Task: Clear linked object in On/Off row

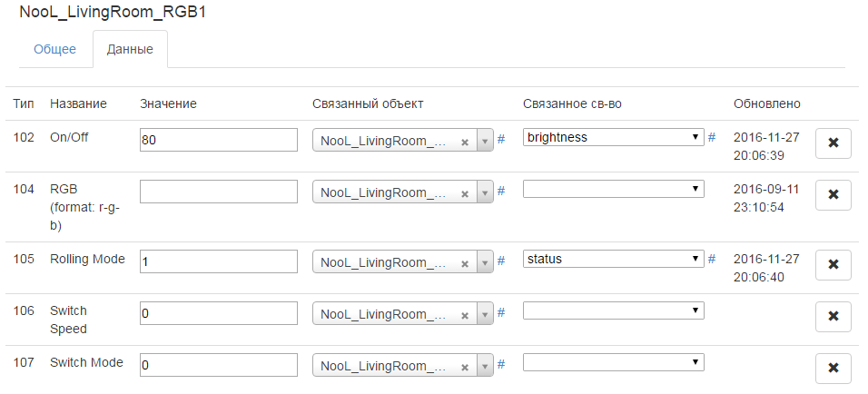Action: [465, 142]
